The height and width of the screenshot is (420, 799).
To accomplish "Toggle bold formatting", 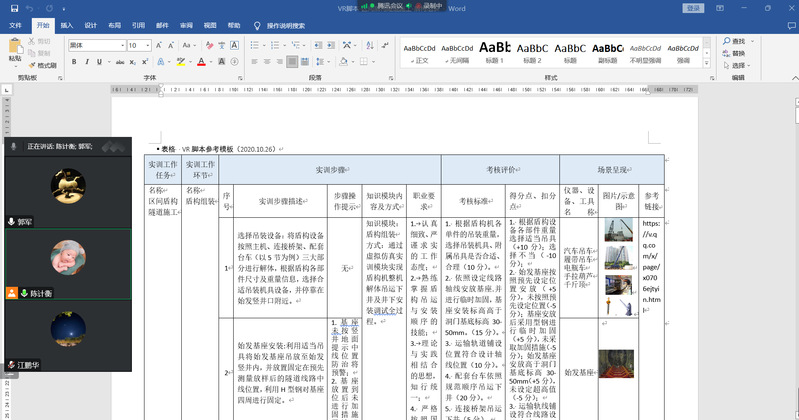I will (x=74, y=62).
